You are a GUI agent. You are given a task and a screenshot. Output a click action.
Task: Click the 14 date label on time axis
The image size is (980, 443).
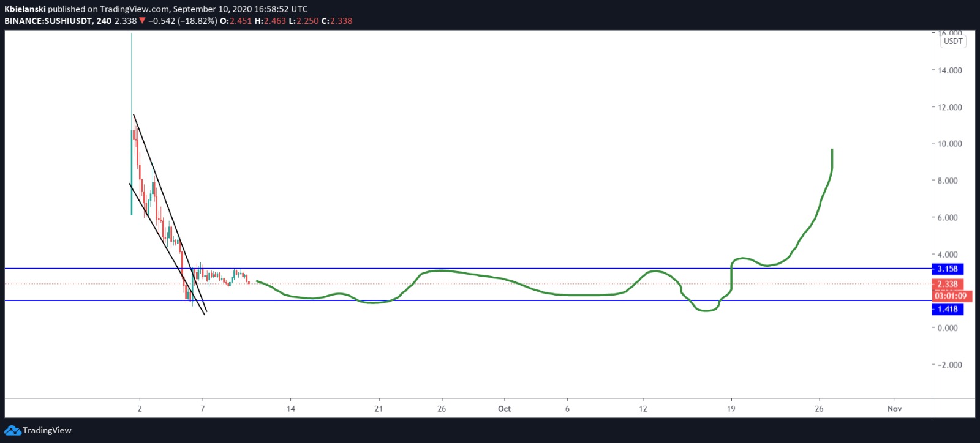click(x=291, y=409)
